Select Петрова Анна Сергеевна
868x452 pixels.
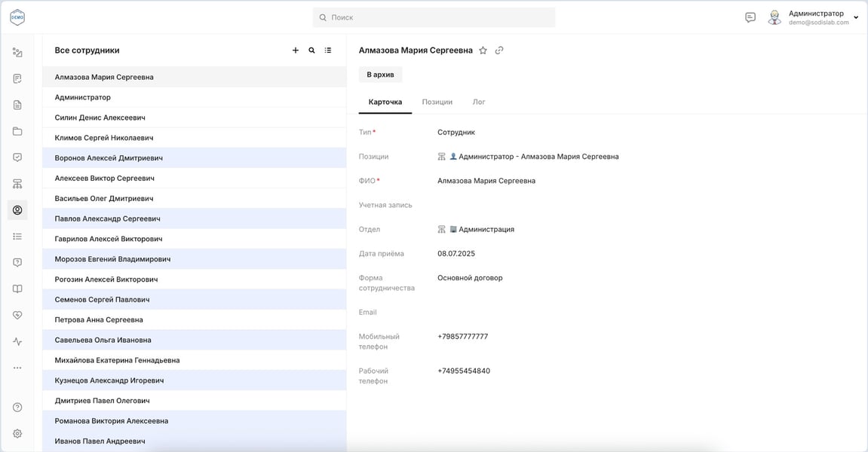click(195, 319)
